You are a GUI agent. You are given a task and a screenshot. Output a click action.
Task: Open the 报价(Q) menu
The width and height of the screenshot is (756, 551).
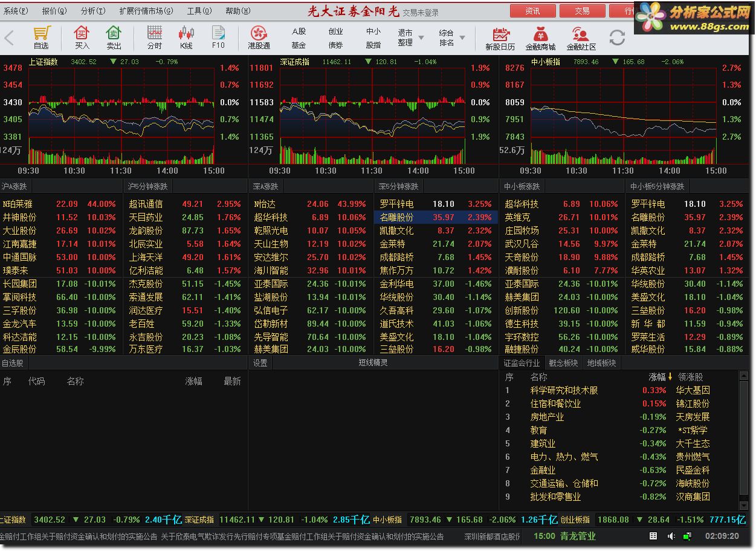(x=54, y=11)
